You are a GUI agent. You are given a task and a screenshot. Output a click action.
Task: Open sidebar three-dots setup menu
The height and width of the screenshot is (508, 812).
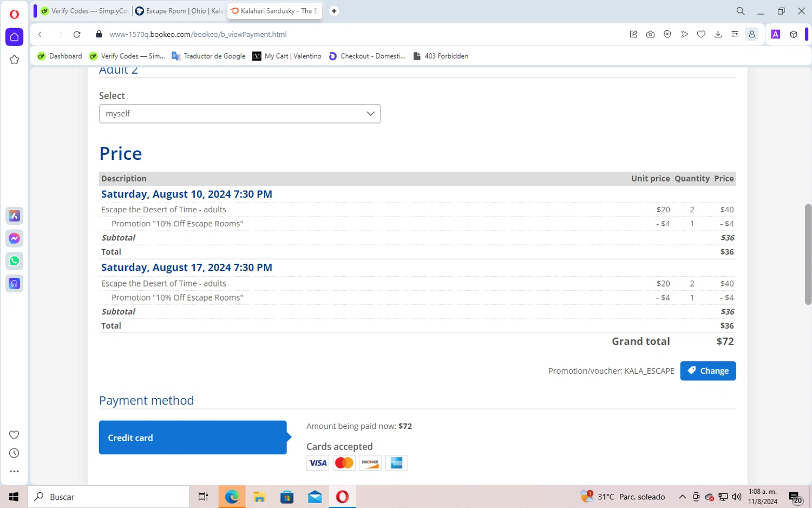pyautogui.click(x=15, y=472)
